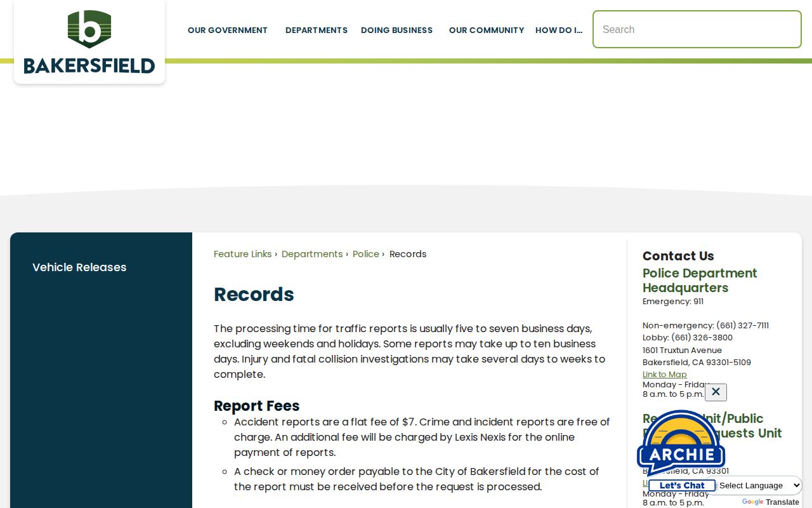Close the Archie chat widget

click(x=716, y=392)
